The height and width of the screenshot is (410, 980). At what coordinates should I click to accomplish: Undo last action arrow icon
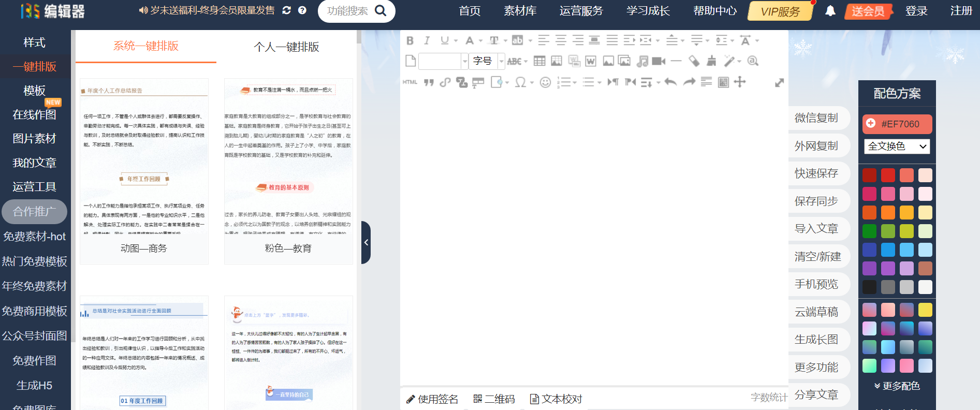pos(670,82)
